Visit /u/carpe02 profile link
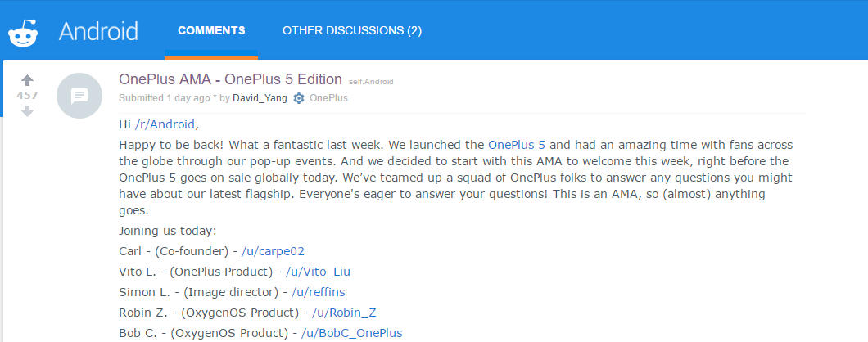 (x=273, y=251)
